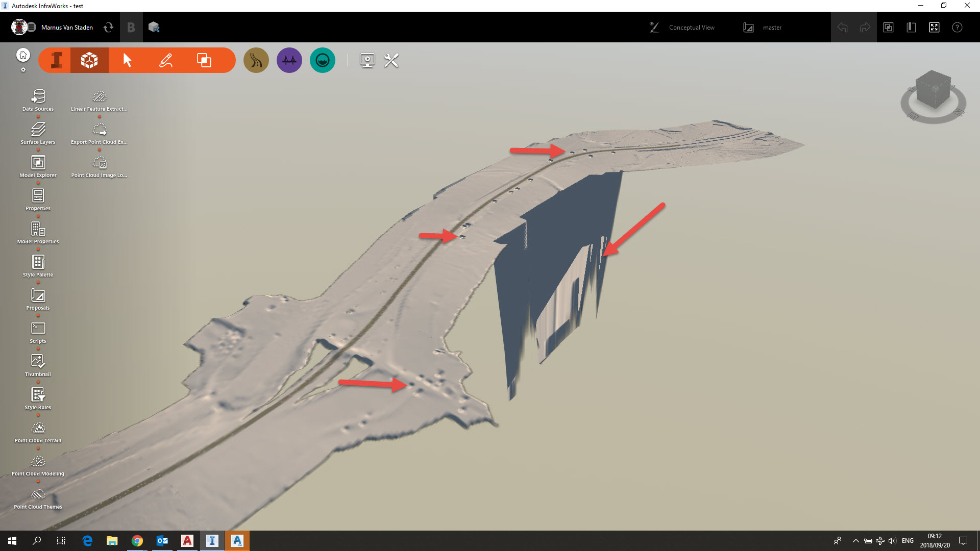Open the Utilities wrench tool

[391, 60]
